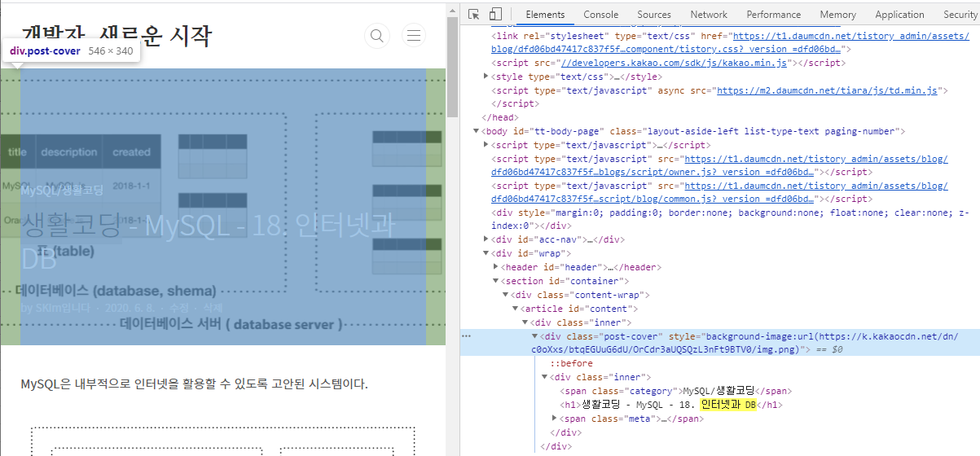Select the h1 생활코딩 MySQL 18 element row

pyautogui.click(x=671, y=405)
